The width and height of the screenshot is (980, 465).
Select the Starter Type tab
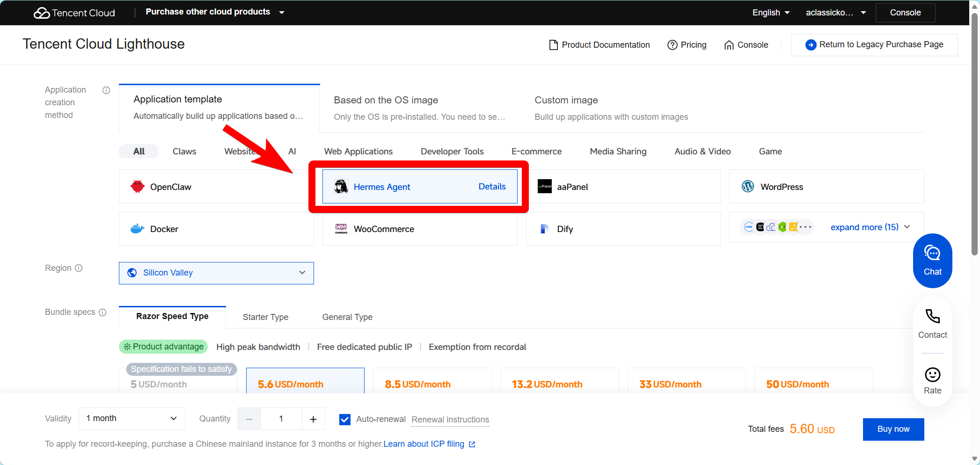[265, 317]
